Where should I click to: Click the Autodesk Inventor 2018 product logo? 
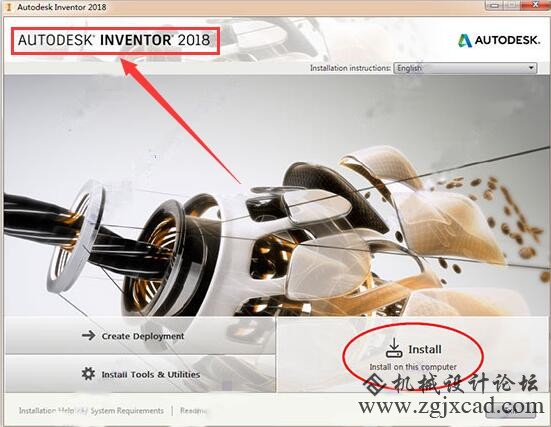[114, 40]
